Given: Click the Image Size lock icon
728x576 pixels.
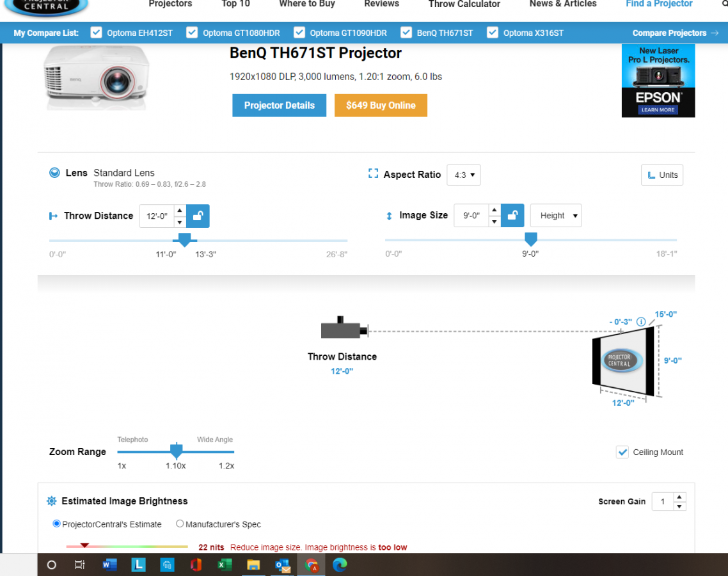Looking at the screenshot, I should (512, 216).
